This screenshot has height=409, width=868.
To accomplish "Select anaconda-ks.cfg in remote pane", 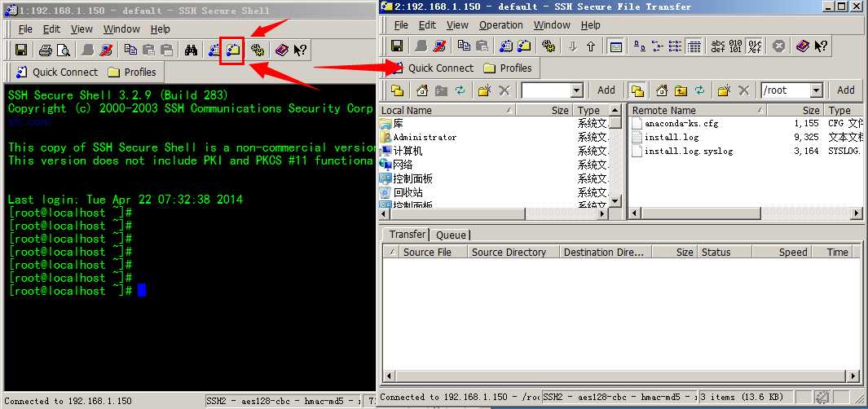I will point(681,123).
